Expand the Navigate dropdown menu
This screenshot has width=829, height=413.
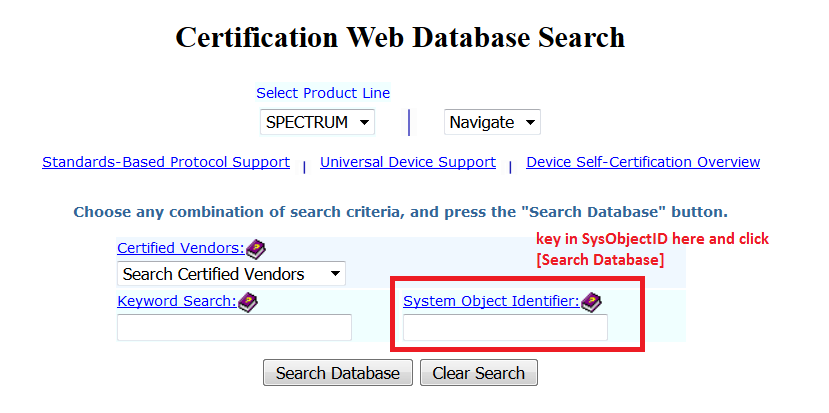click(492, 122)
